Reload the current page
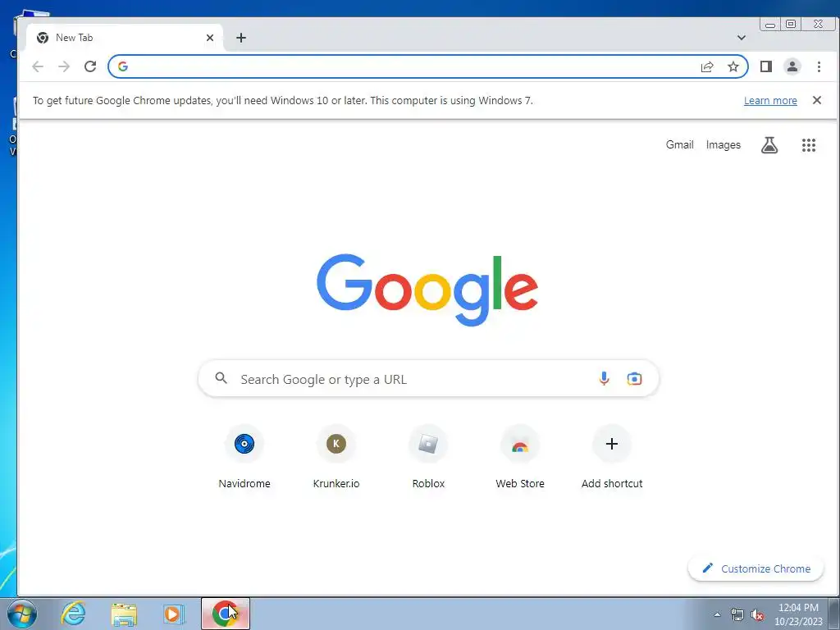 [x=90, y=66]
